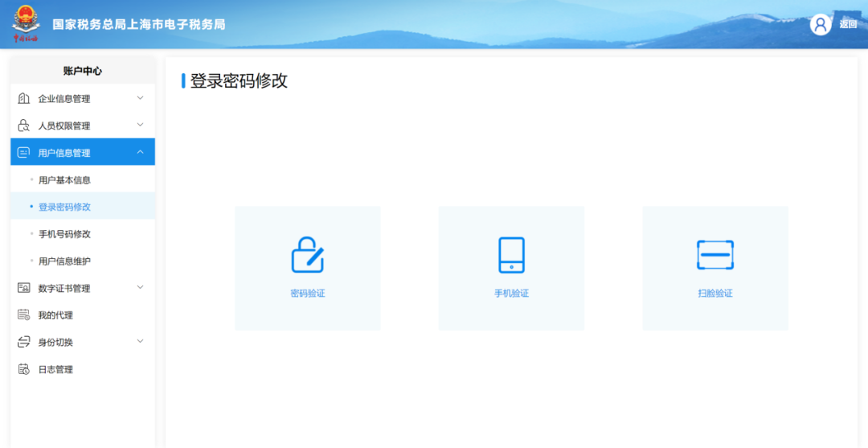Open the 人员权限管理 menu

(x=83, y=125)
